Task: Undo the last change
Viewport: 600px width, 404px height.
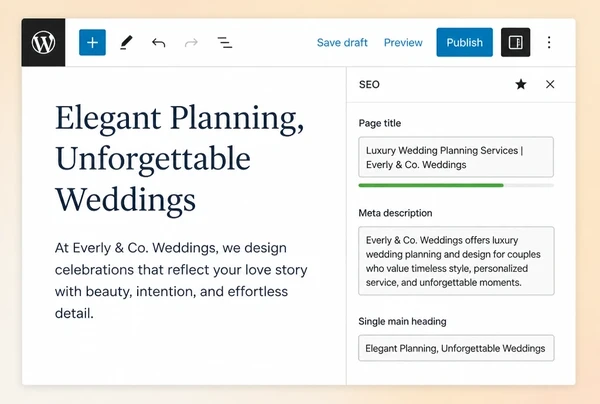Action: [158, 42]
